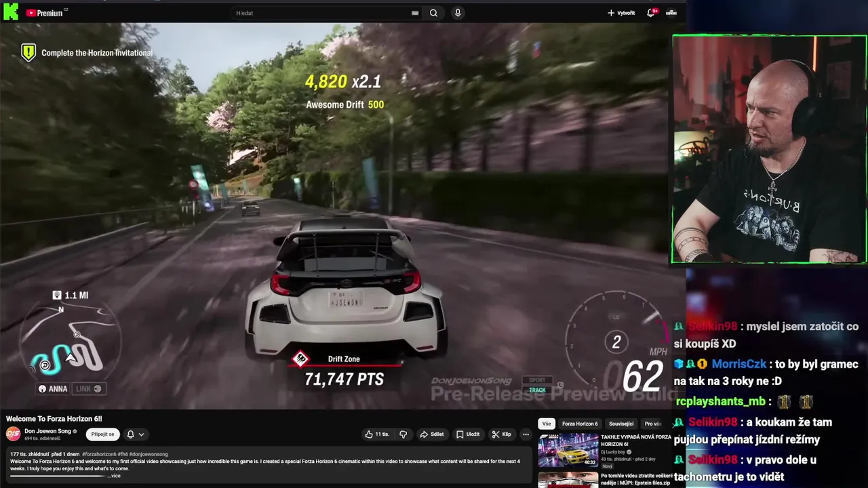Click the #forzahorizon6 hashtag
868x488 pixels.
click(100, 454)
